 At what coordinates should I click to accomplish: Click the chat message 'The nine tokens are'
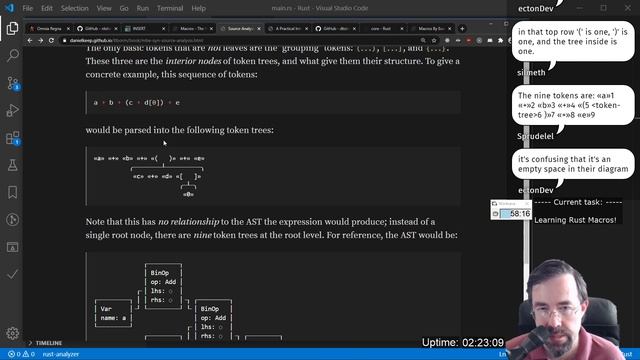pyautogui.click(x=573, y=105)
